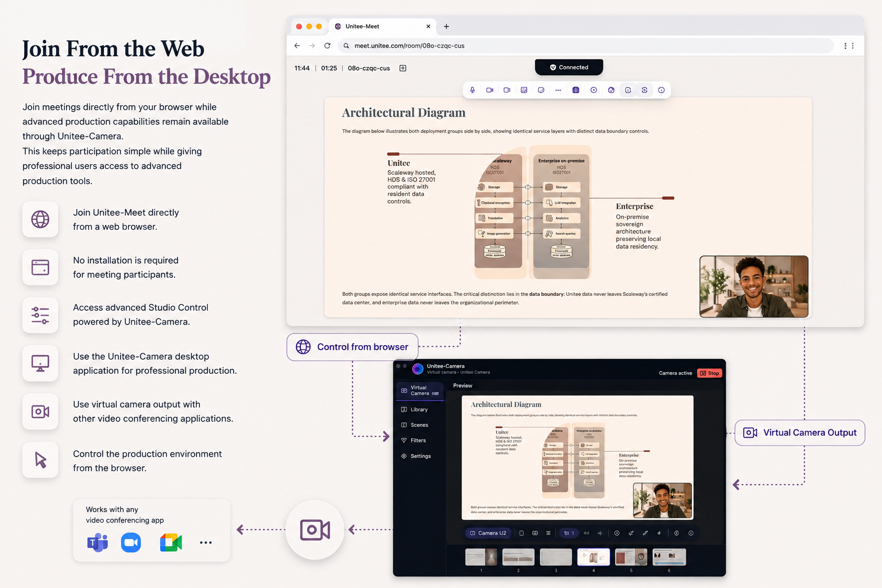Mute the microphone in the meeting toolbar
Screen dimensions: 882x588
point(473,90)
